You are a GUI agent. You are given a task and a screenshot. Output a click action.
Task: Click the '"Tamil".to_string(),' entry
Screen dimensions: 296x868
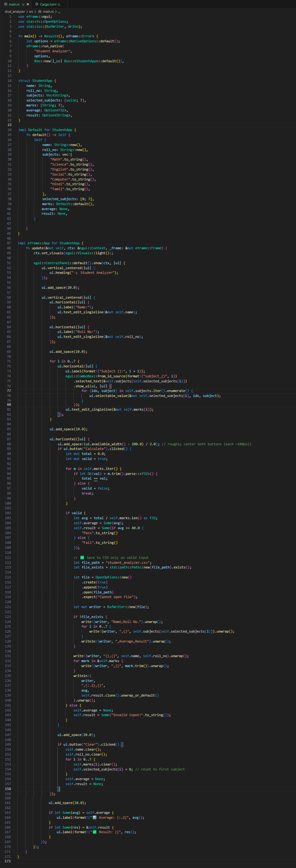tap(70, 189)
